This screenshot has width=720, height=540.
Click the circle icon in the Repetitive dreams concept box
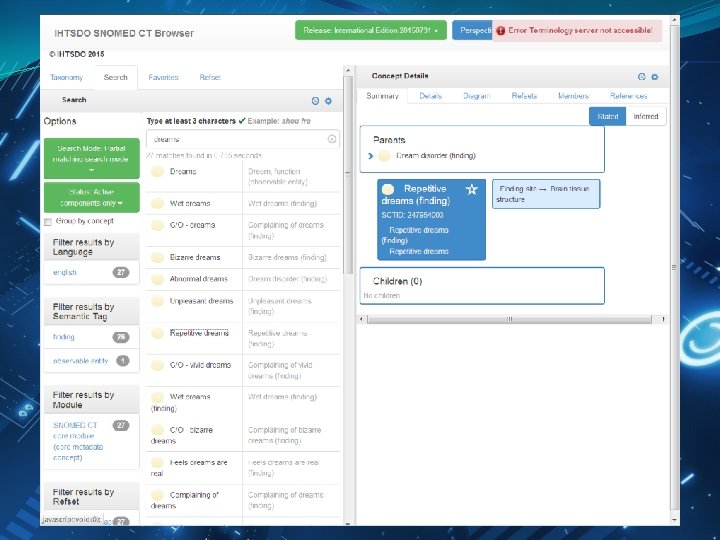[388, 189]
